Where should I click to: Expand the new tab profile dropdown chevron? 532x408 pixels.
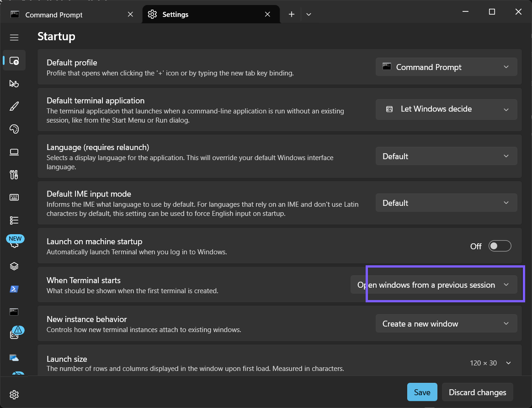click(309, 14)
